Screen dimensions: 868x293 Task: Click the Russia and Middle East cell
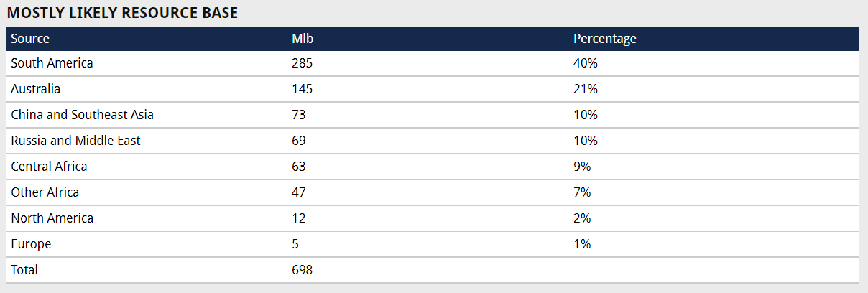75,141
